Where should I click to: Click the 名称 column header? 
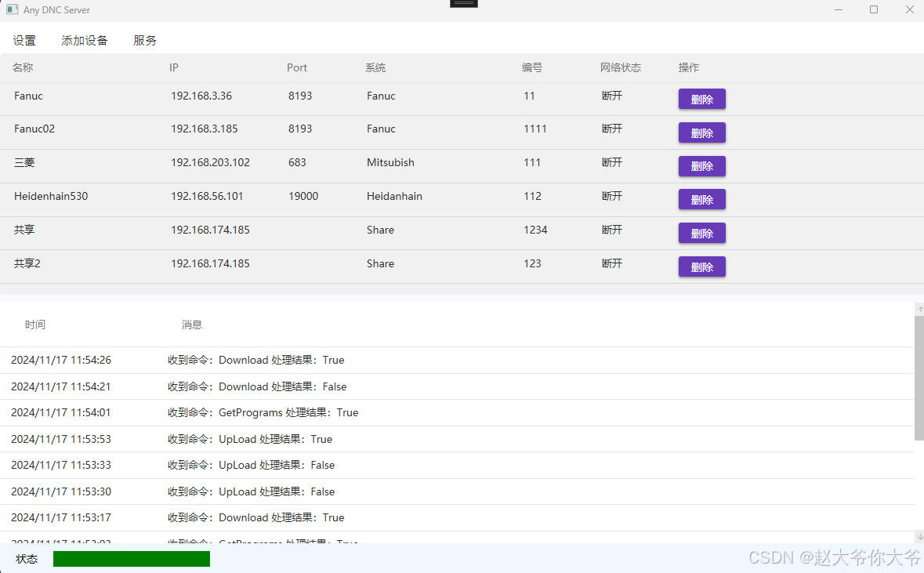tap(23, 67)
